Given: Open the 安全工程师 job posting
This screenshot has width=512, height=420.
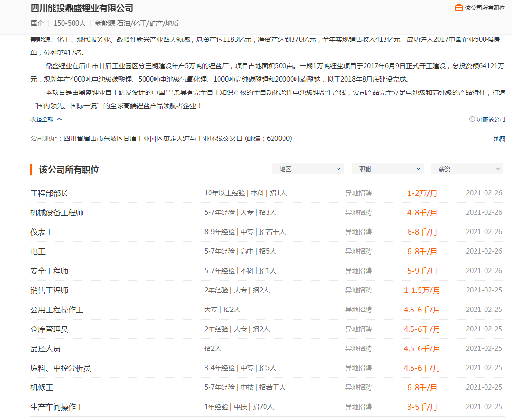Looking at the screenshot, I should [x=49, y=271].
